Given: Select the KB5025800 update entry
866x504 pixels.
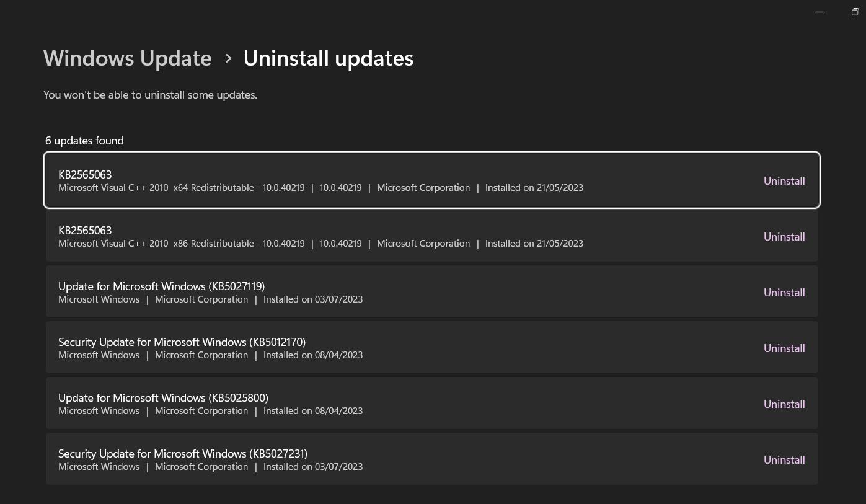Looking at the screenshot, I should point(372,403).
